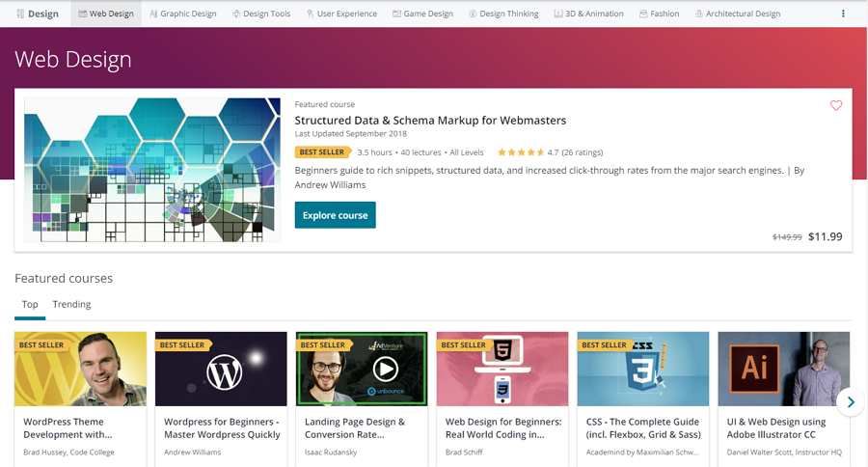The height and width of the screenshot is (467, 868).
Task: Click the next arrow on the course carousel
Action: click(x=851, y=402)
